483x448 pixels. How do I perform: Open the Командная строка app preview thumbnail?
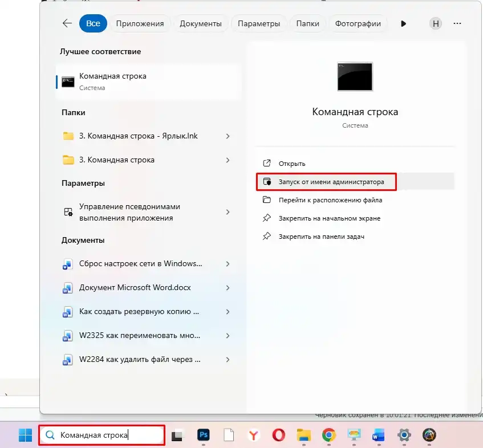pyautogui.click(x=355, y=76)
